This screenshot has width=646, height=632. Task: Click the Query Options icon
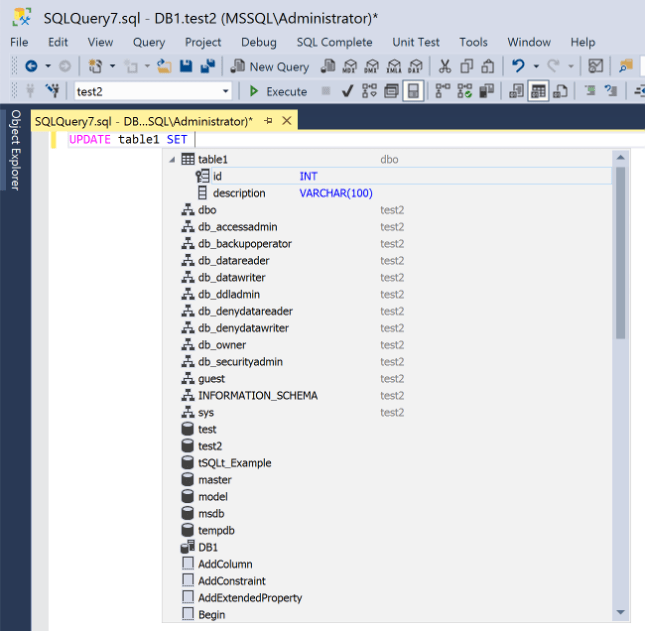point(391,91)
